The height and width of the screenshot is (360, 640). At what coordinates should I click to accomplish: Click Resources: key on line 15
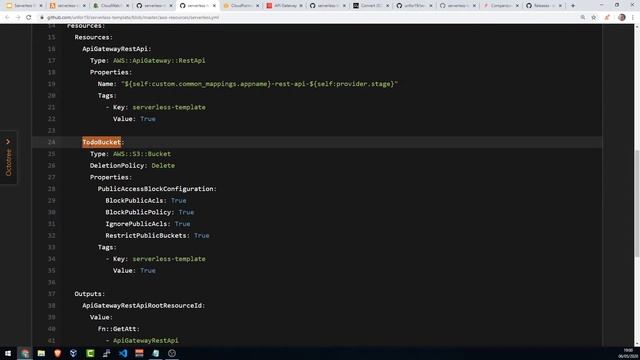pyautogui.click(x=93, y=37)
